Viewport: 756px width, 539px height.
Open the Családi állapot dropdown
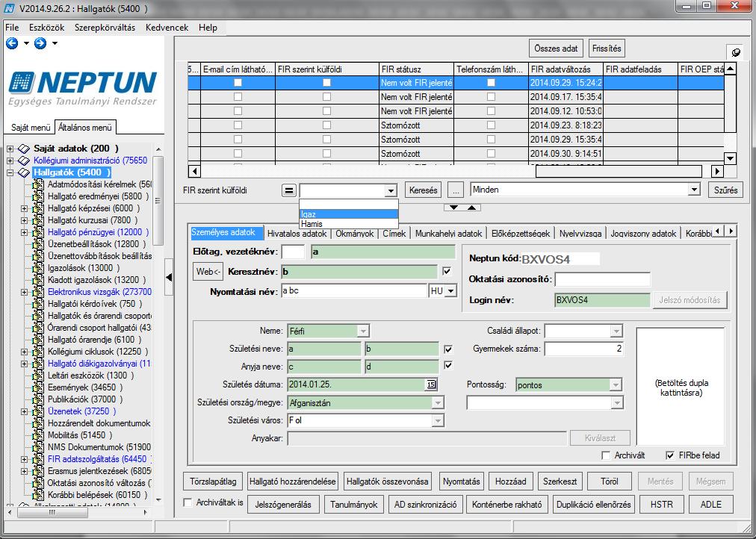click(616, 331)
